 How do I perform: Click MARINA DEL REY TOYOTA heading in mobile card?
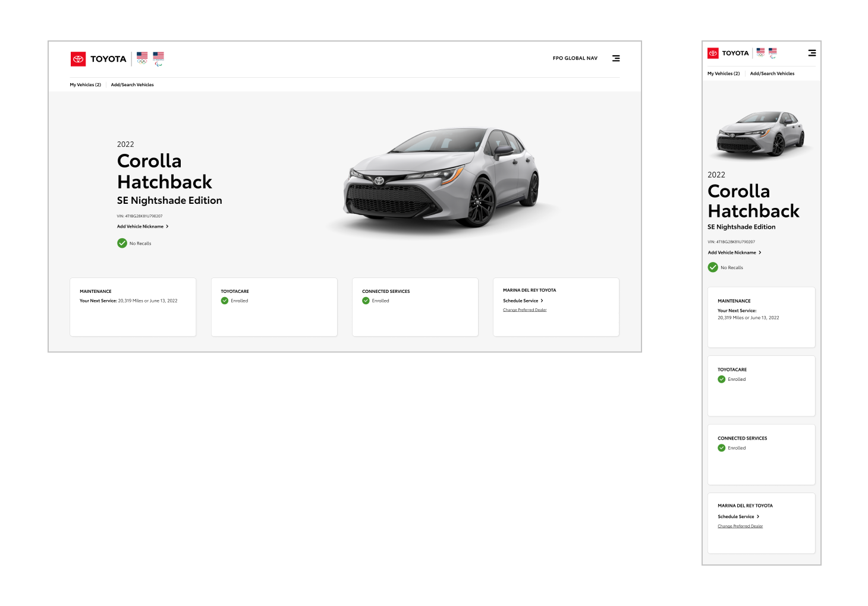click(x=745, y=506)
